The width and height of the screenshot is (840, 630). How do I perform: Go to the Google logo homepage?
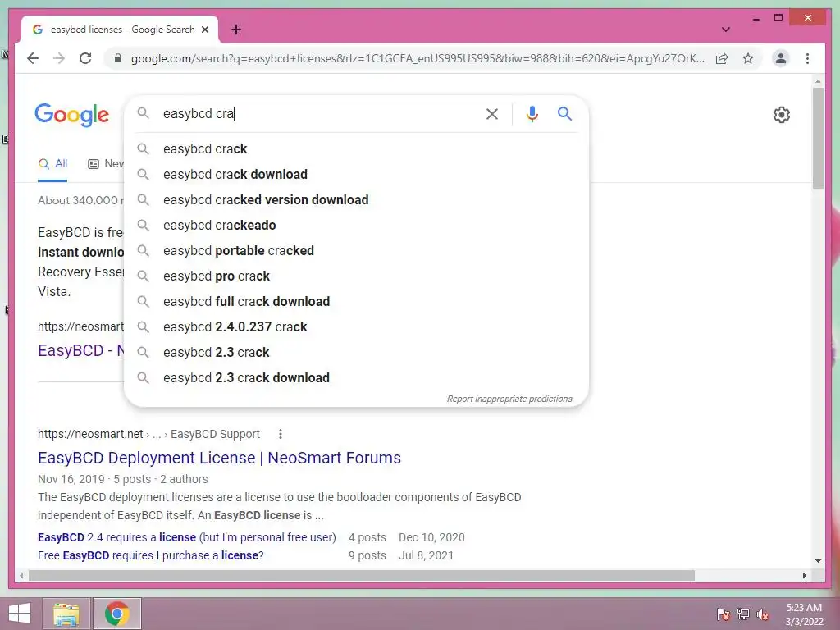pos(72,115)
